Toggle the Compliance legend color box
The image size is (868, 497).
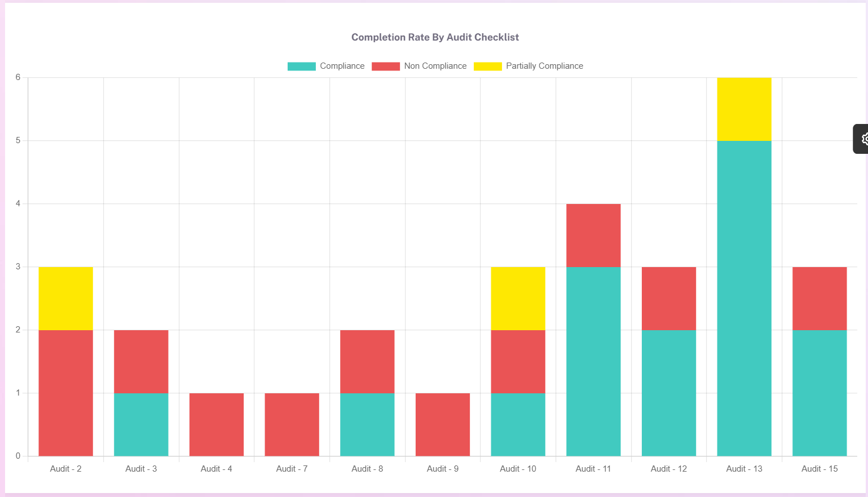point(301,66)
